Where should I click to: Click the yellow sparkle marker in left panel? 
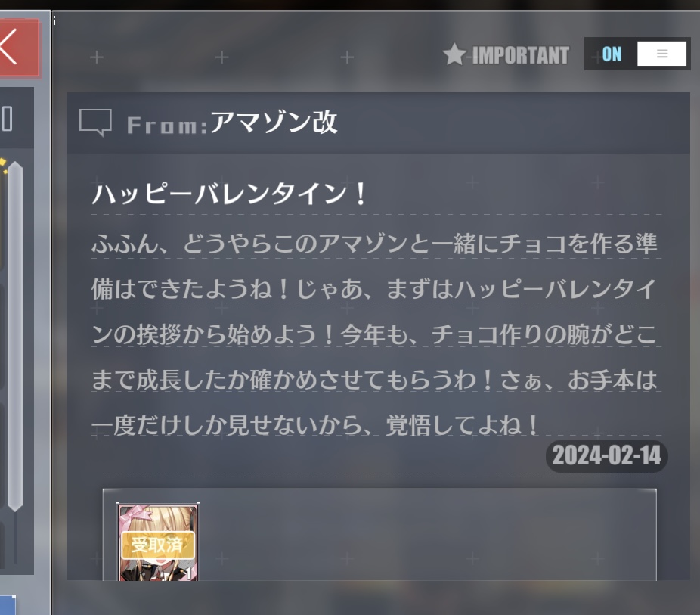(4, 166)
